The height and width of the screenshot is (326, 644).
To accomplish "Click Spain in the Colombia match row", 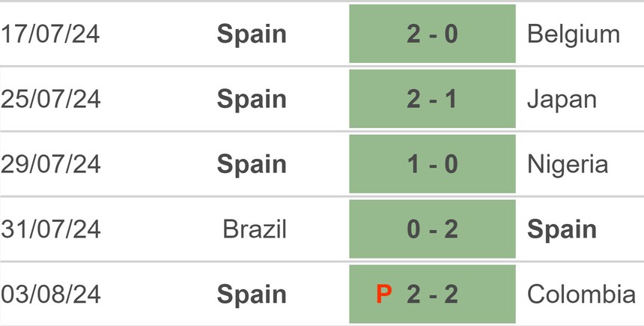I will tap(252, 295).
